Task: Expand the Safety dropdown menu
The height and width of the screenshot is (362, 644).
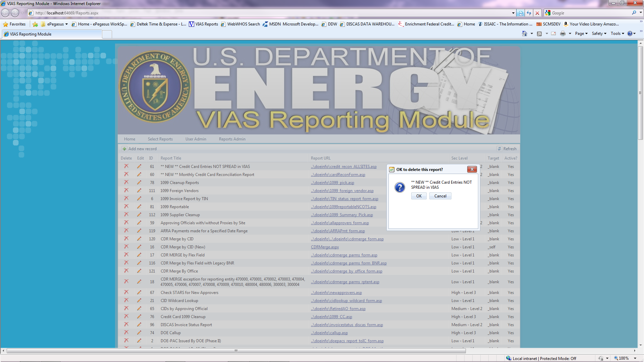Action: [x=599, y=34]
